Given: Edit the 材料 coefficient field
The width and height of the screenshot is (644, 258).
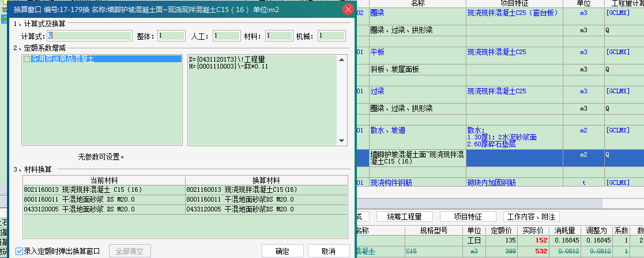Looking at the screenshot, I should pyautogui.click(x=279, y=36).
